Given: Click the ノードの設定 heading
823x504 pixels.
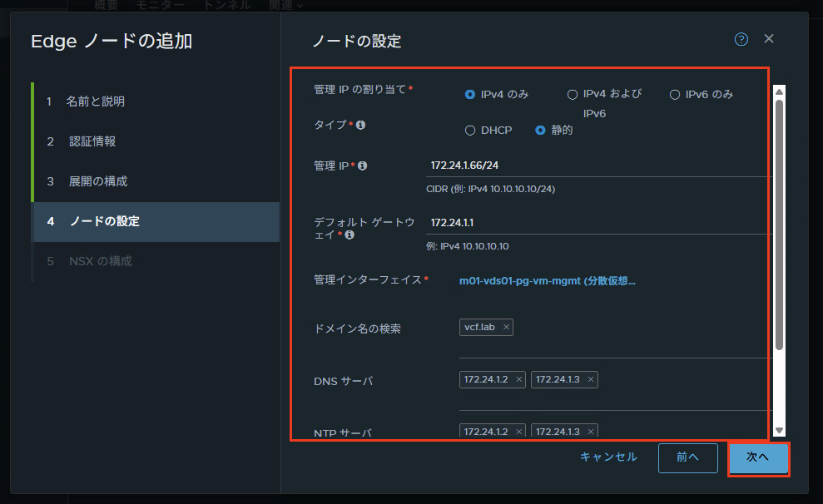Looking at the screenshot, I should pyautogui.click(x=357, y=41).
